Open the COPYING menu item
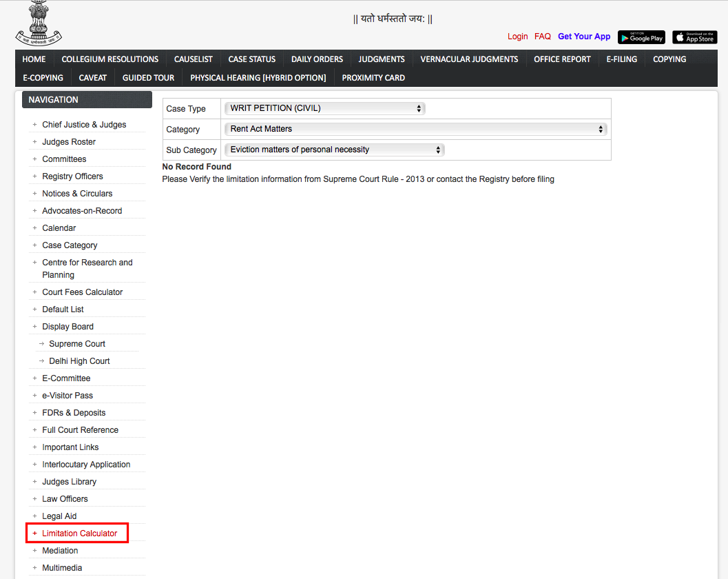The width and height of the screenshot is (728, 579). click(x=669, y=59)
